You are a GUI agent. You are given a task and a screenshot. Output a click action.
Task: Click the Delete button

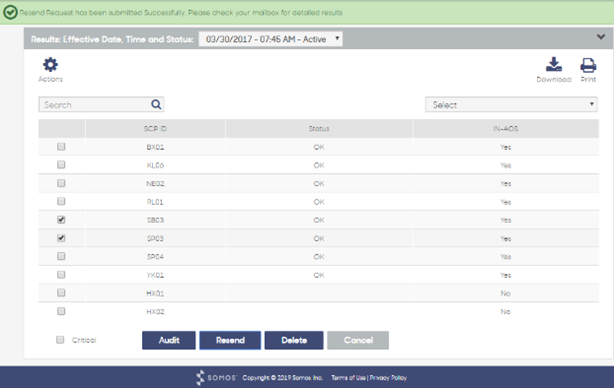coord(294,340)
